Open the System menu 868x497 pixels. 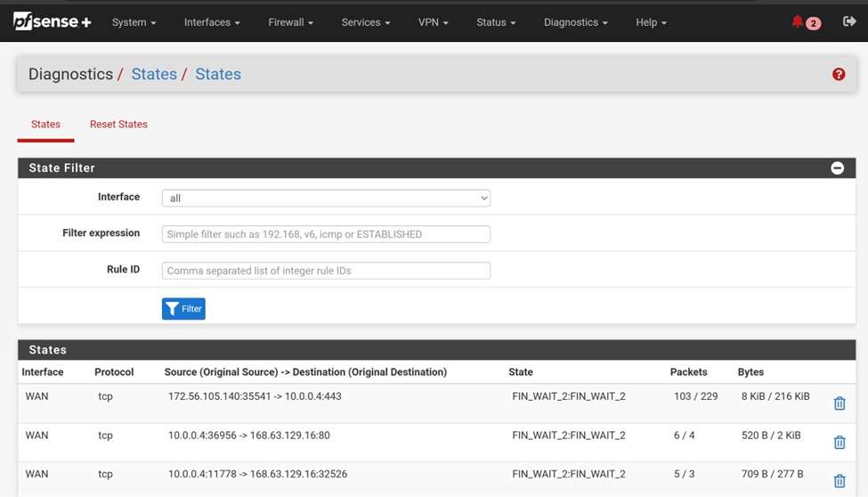pos(134,22)
